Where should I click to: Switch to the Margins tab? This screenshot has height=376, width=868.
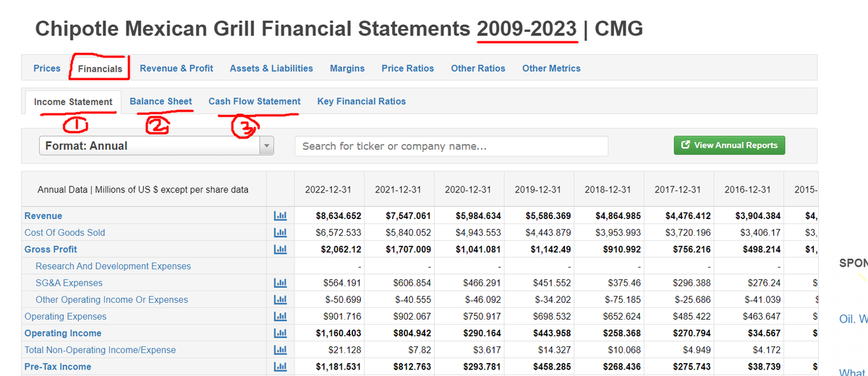347,68
